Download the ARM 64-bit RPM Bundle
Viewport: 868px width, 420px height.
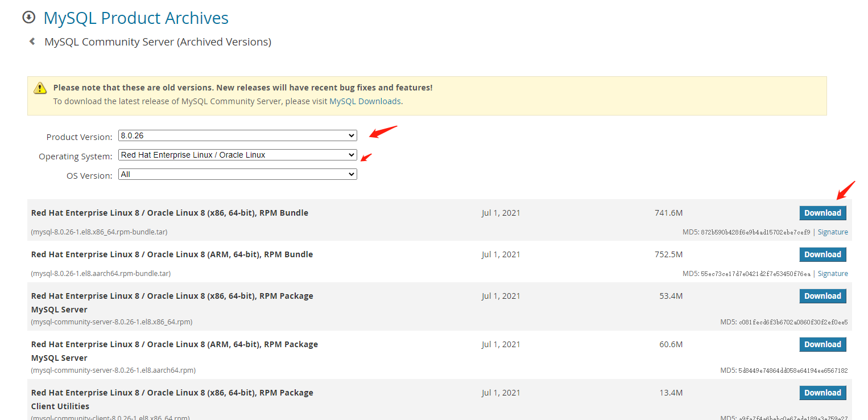pyautogui.click(x=822, y=254)
